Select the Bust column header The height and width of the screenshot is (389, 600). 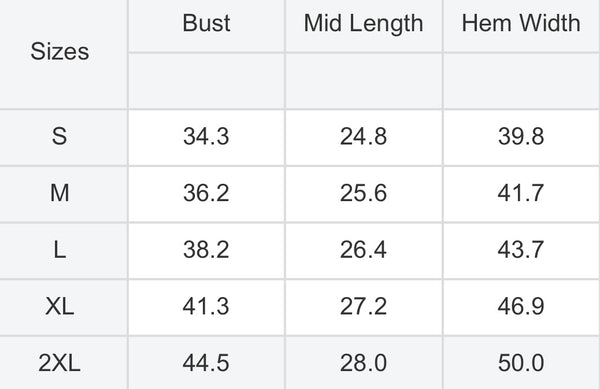click(206, 23)
